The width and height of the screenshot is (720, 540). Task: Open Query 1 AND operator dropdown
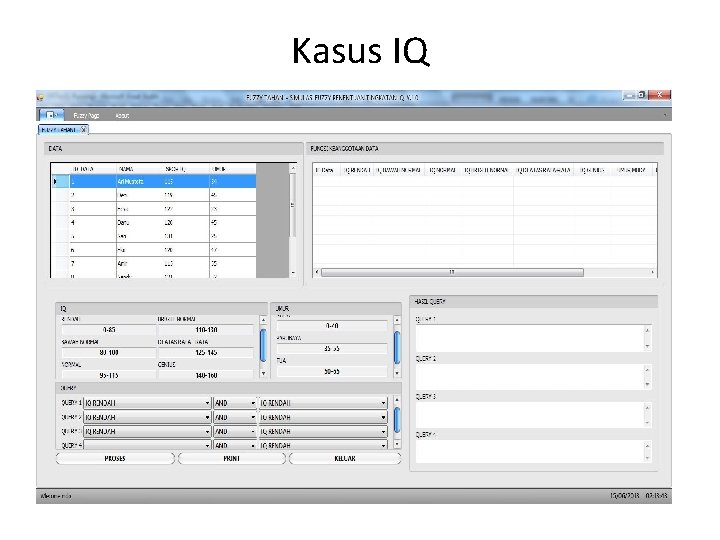pos(235,403)
